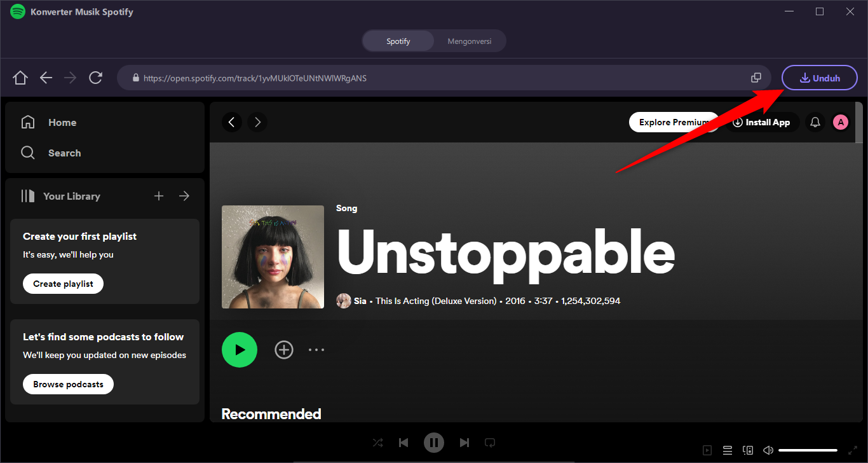
Task: Open the connect to a device icon
Action: tap(748, 450)
